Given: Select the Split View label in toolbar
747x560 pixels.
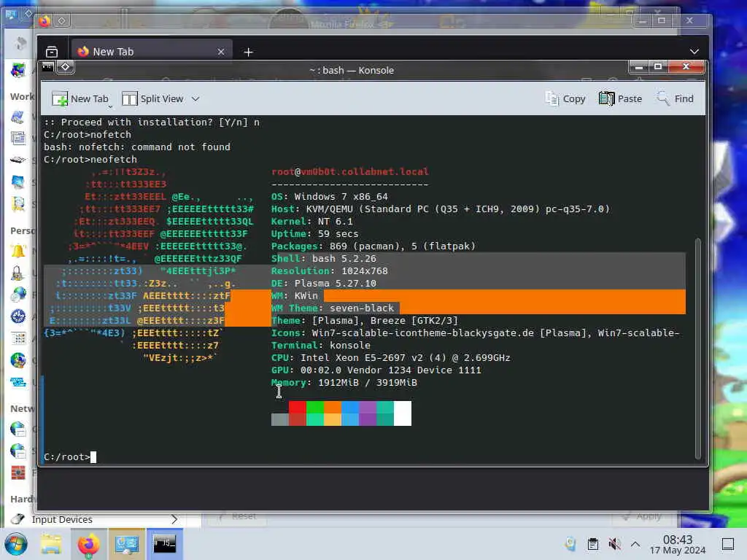Looking at the screenshot, I should click(161, 98).
